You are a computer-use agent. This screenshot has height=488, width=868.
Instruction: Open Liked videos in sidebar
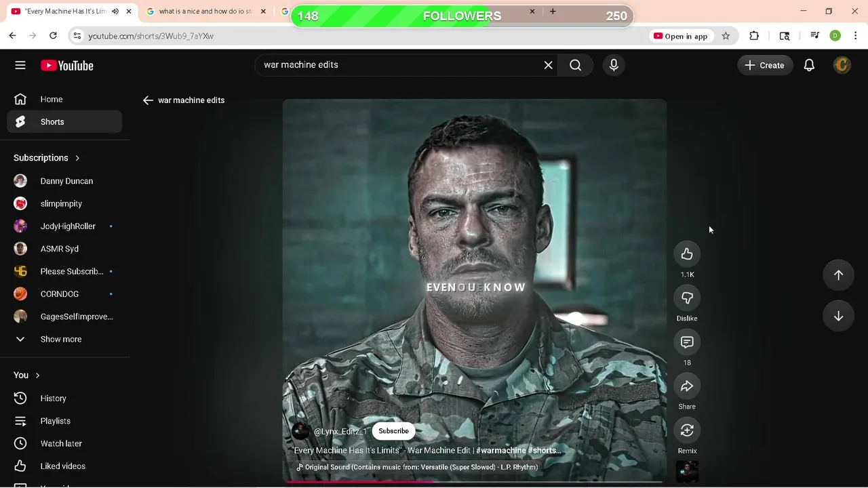coord(64,466)
